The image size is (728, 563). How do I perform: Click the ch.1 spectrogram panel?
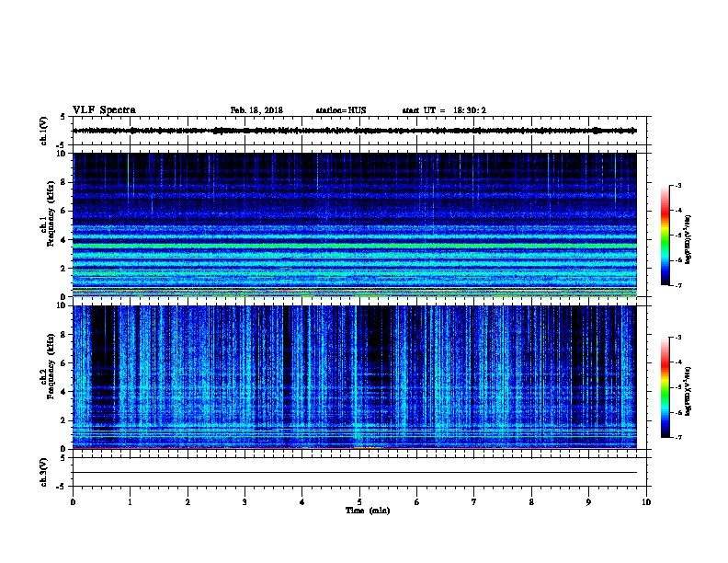[355, 224]
